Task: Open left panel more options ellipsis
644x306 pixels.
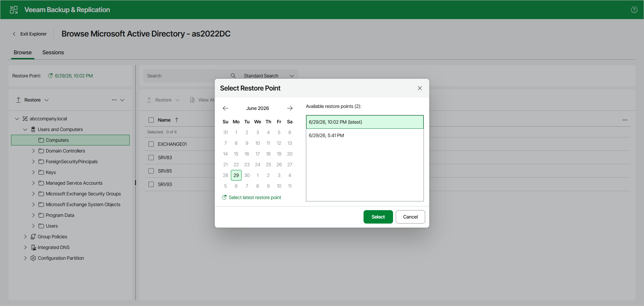Action: point(114,100)
